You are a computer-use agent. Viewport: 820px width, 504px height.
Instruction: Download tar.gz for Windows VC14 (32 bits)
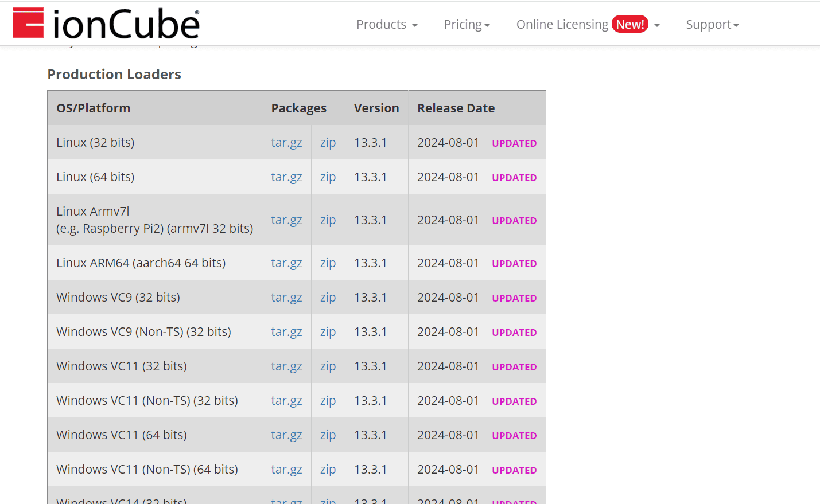click(x=286, y=500)
